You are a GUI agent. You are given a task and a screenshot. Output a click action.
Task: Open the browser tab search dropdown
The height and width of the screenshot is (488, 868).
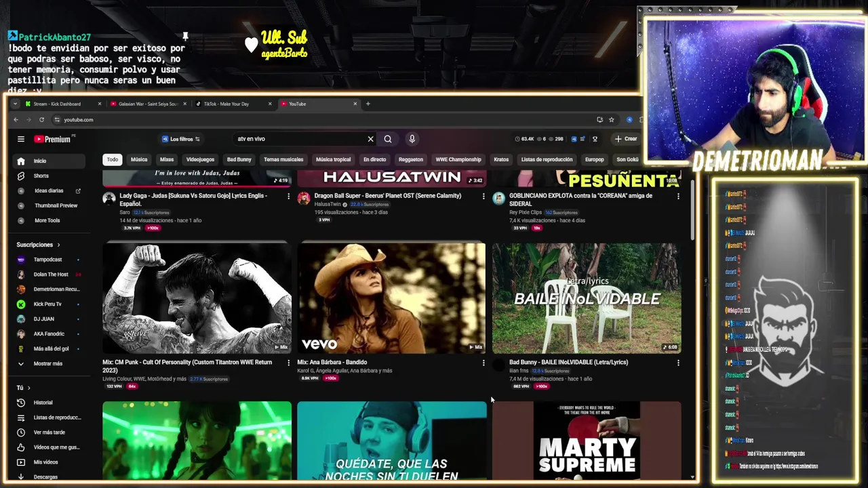pos(15,104)
